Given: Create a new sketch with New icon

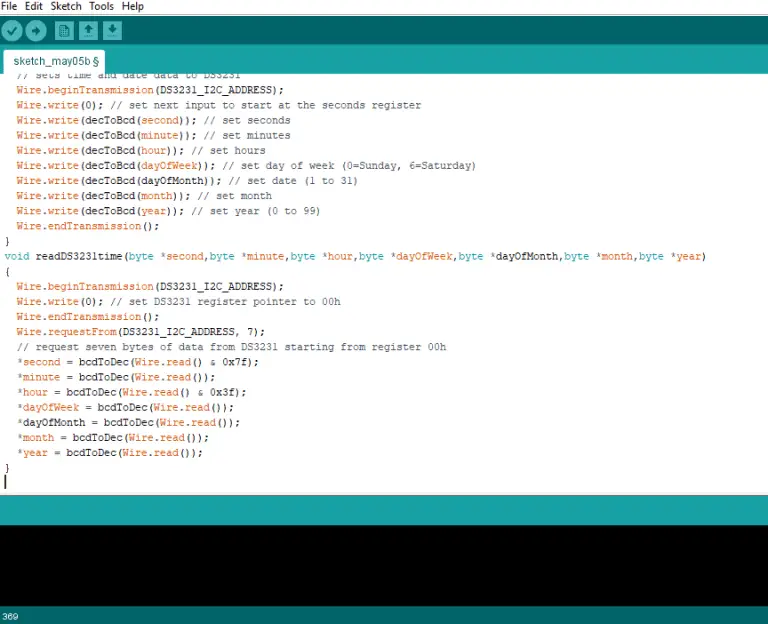Looking at the screenshot, I should click(x=64, y=31).
